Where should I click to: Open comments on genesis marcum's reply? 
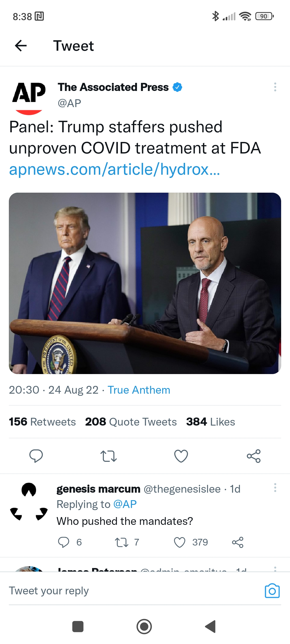[64, 542]
